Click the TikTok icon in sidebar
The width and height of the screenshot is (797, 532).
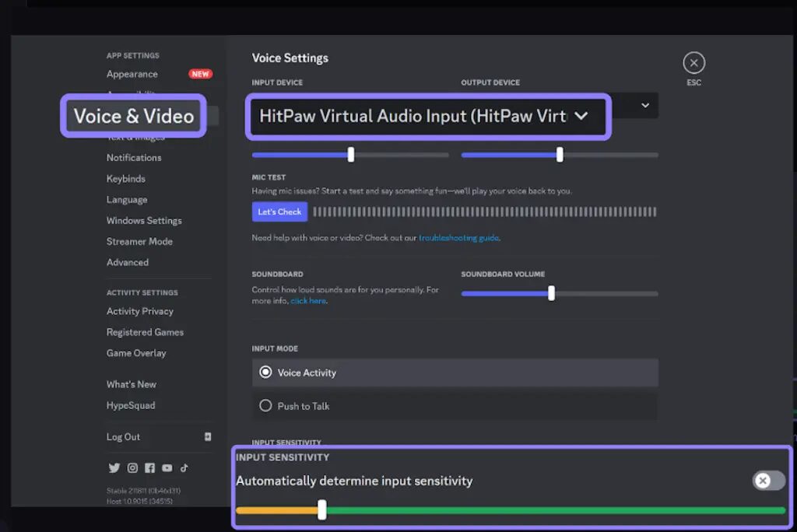(x=184, y=468)
